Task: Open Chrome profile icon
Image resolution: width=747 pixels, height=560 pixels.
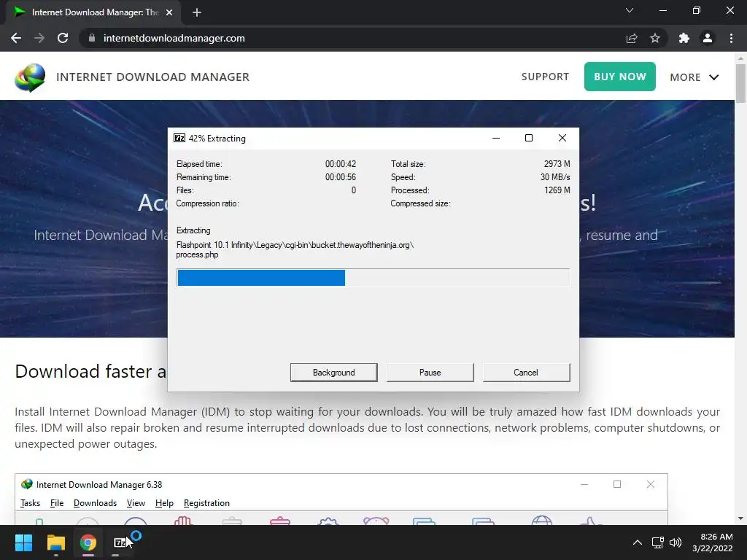Action: [x=708, y=38]
